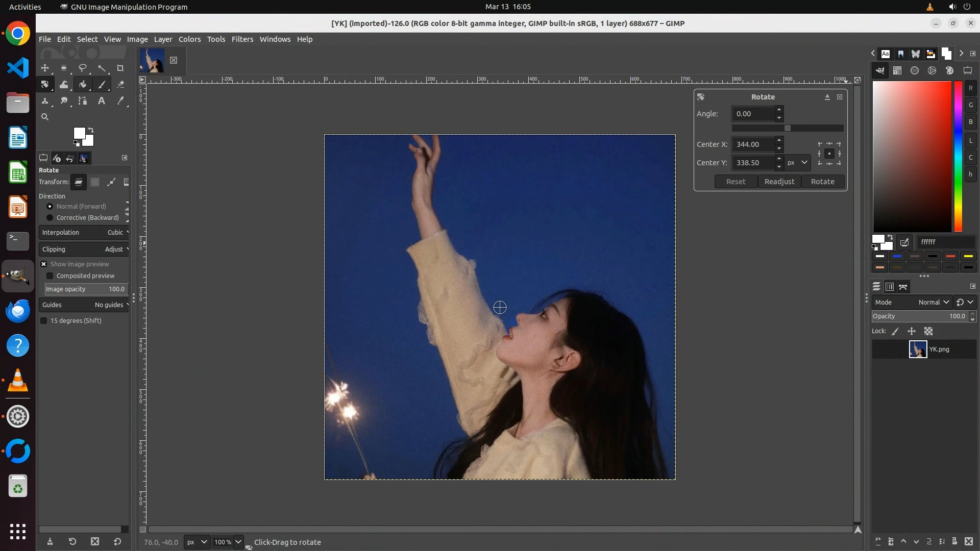Toggle Show image preview checkbox
Viewport: 980px width, 551px height.
click(x=44, y=264)
